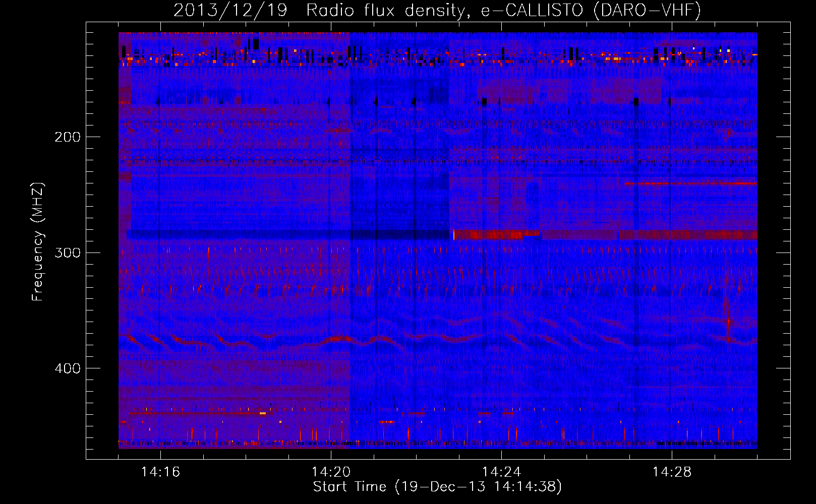Click the 400 frequency tick label

click(68, 368)
